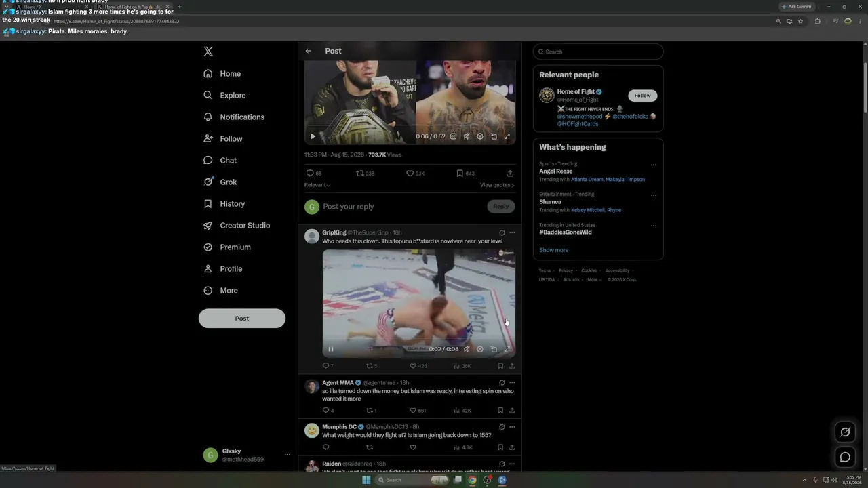Reply to Agent MMA's comment
This screenshot has height=488, width=868.
coord(325,410)
